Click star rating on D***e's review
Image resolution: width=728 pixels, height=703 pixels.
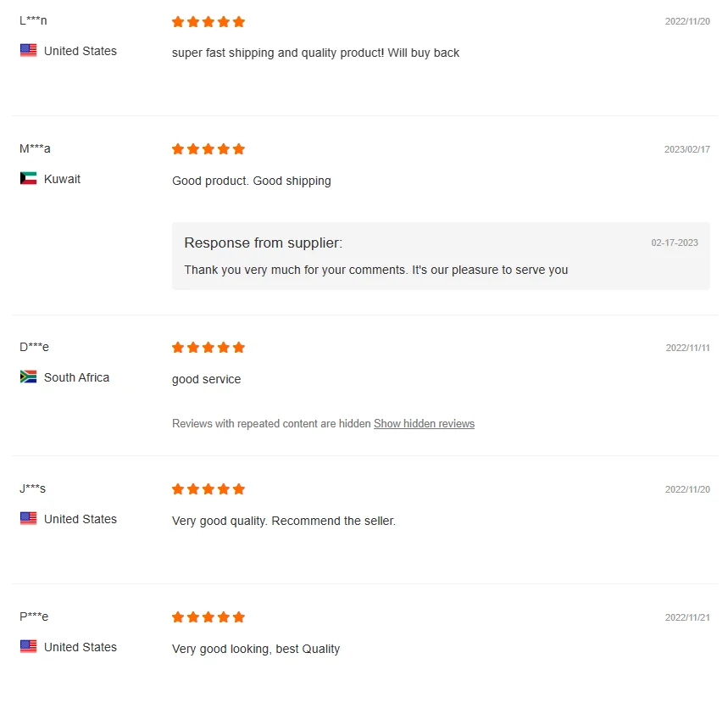[208, 348]
